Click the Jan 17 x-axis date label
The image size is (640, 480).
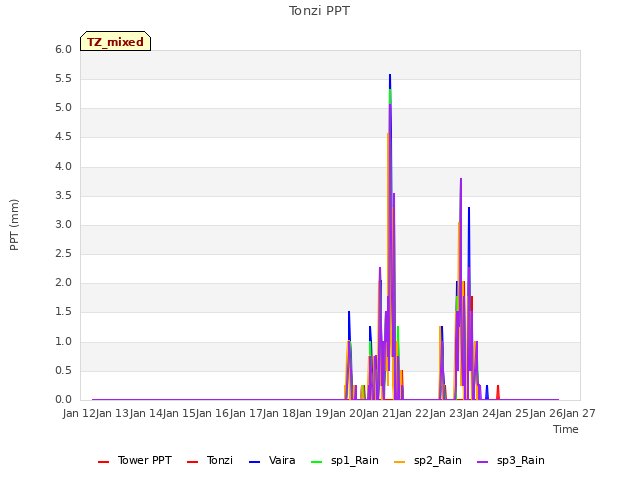(246, 413)
